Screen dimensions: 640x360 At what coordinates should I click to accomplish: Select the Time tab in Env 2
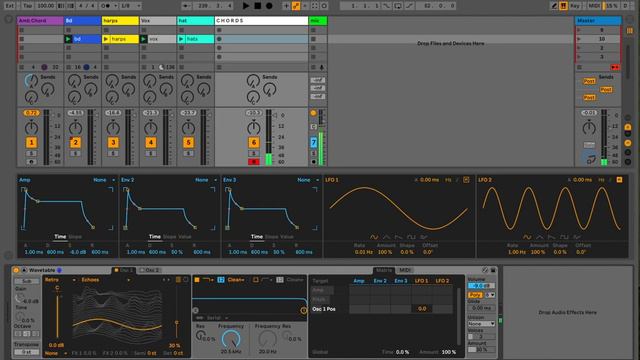point(155,237)
